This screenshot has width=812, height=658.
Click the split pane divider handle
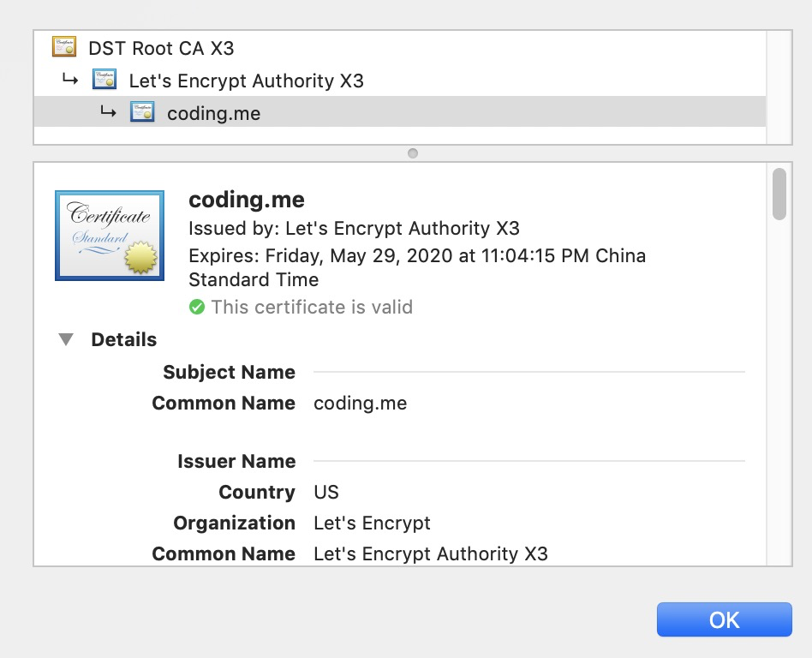[413, 153]
